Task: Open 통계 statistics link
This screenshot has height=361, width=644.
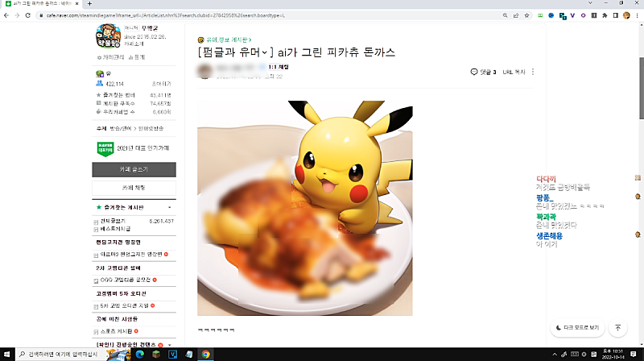Action: 137,57
